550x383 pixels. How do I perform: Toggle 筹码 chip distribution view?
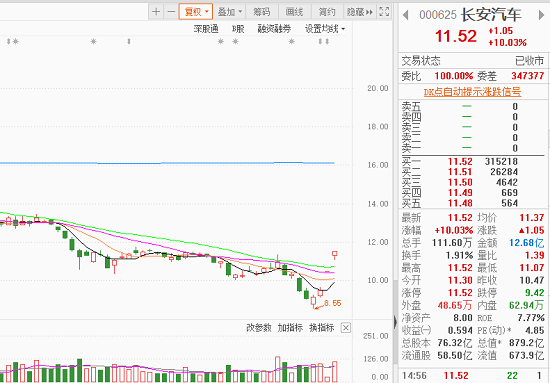(262, 12)
